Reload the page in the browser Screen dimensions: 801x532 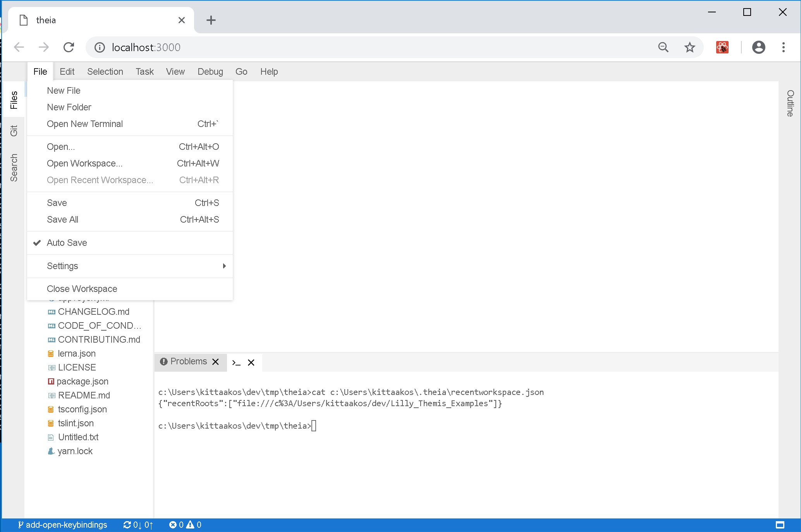coord(69,47)
